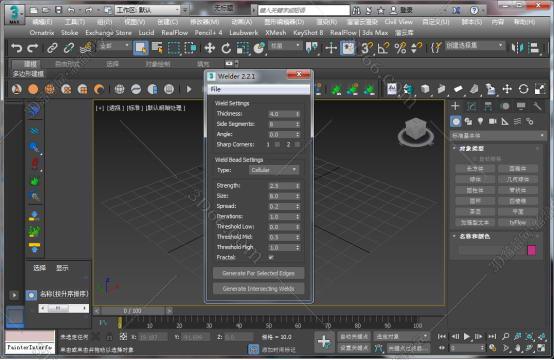Click the time slider showing 0 / 100
Screen dimensions: 554x360
(132, 311)
